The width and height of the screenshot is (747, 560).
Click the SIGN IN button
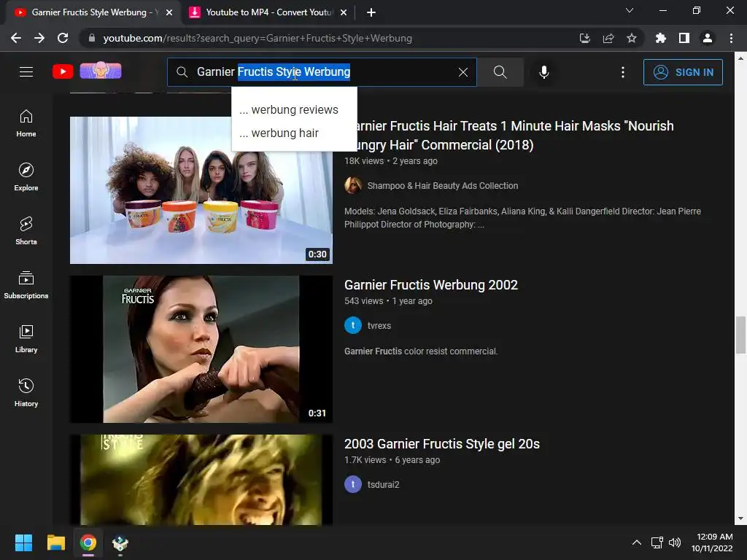click(x=683, y=72)
